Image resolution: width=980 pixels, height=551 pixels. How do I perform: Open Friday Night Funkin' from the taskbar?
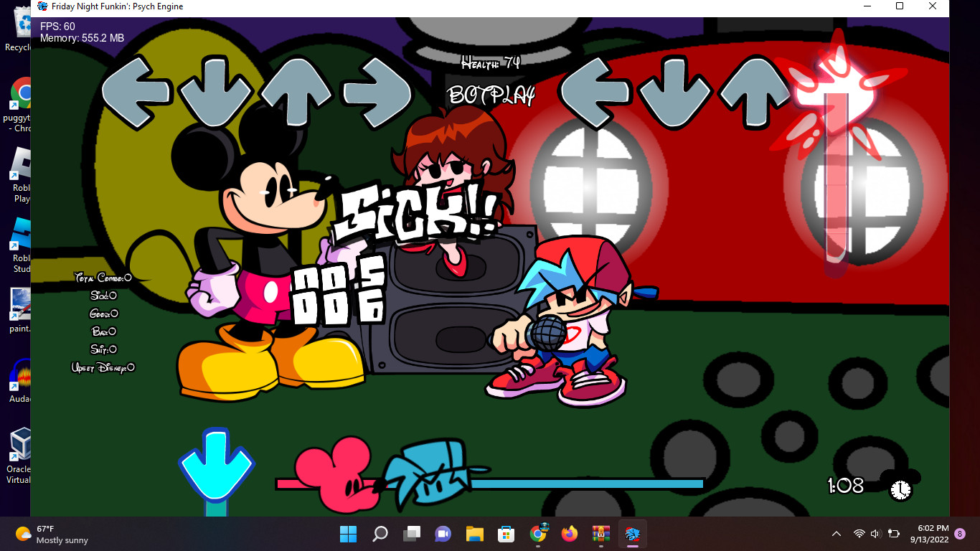pyautogui.click(x=632, y=534)
